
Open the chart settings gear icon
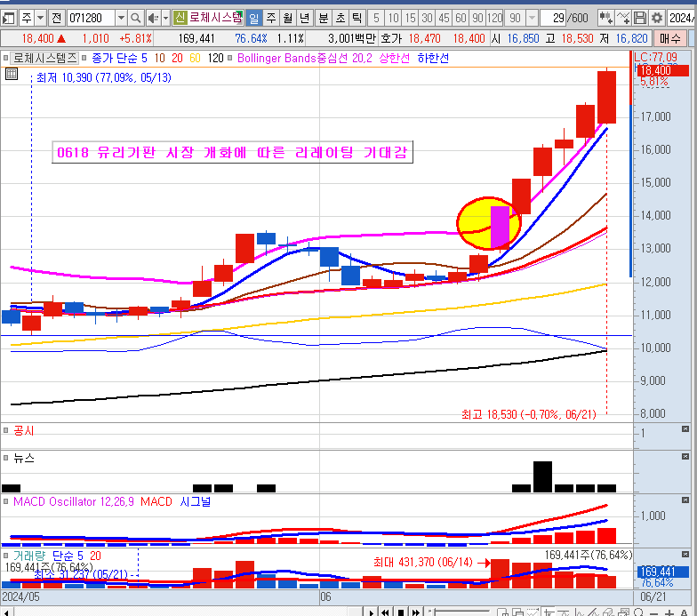(657, 18)
